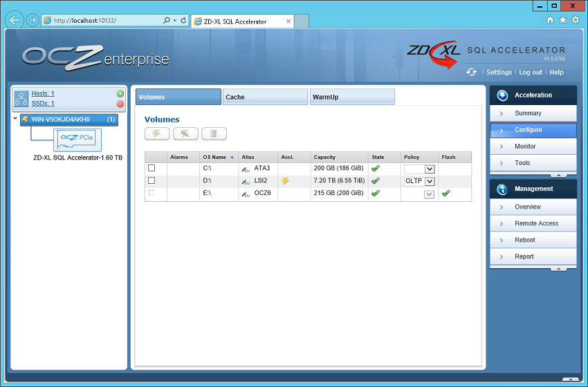Open the OLTP Policy dropdown for D:\
Viewport: 588px width, 387px height.
419,181
